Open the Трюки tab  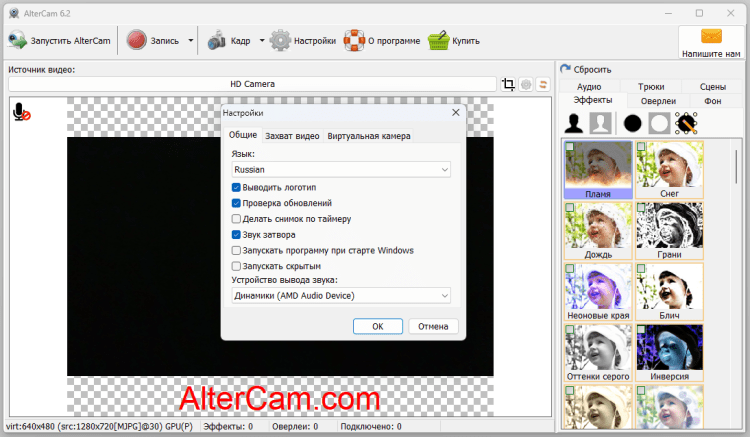(x=651, y=87)
